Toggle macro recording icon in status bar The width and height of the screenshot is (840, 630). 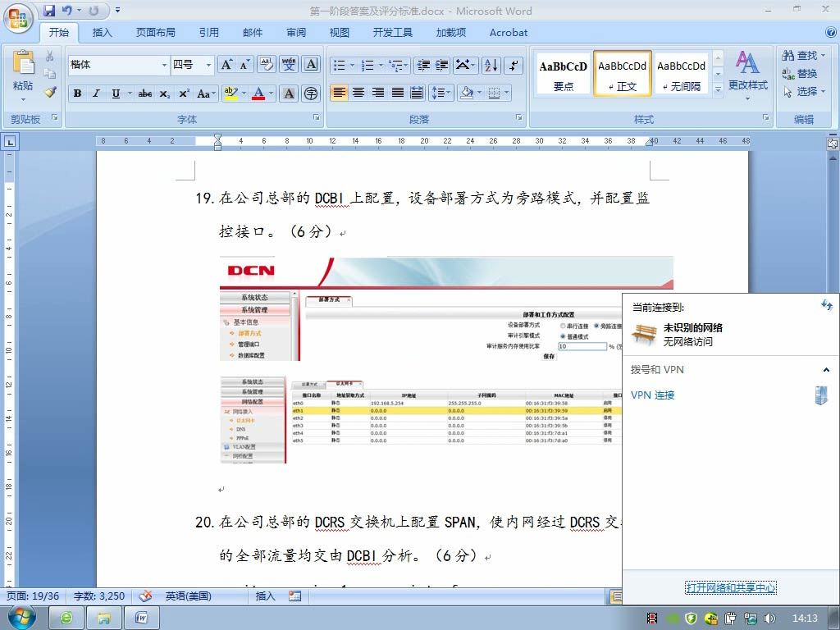[294, 596]
